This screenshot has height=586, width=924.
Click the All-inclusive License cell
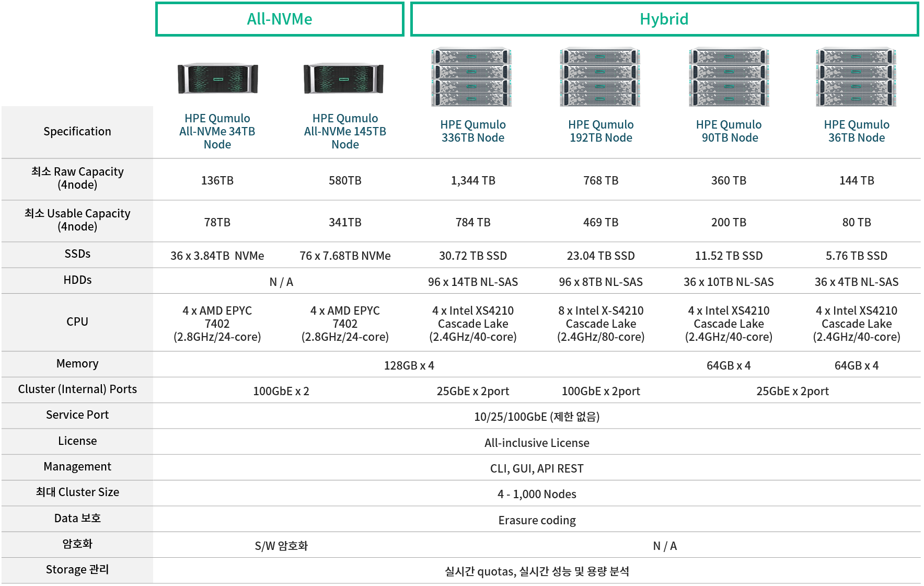pyautogui.click(x=537, y=442)
